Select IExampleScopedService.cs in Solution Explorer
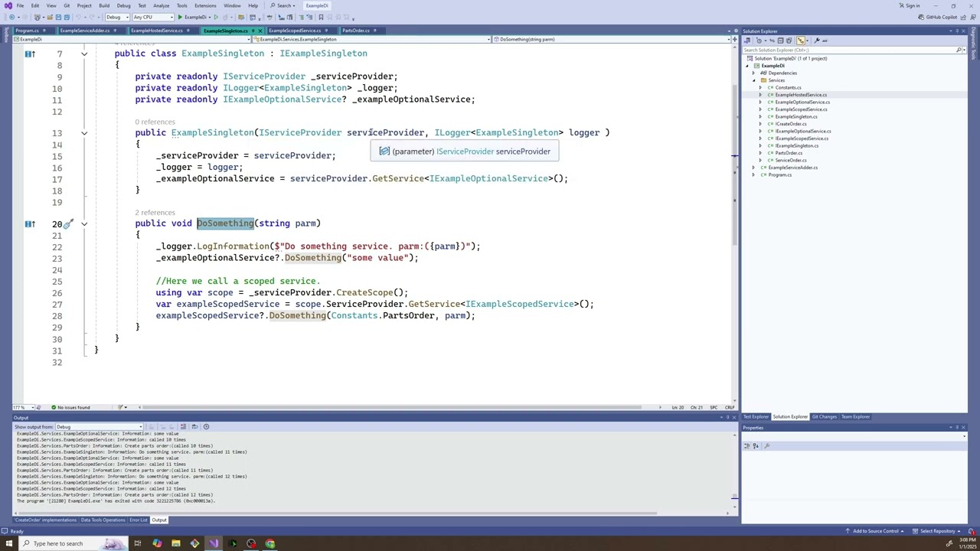Viewport: 980px width, 551px height. [x=801, y=139]
